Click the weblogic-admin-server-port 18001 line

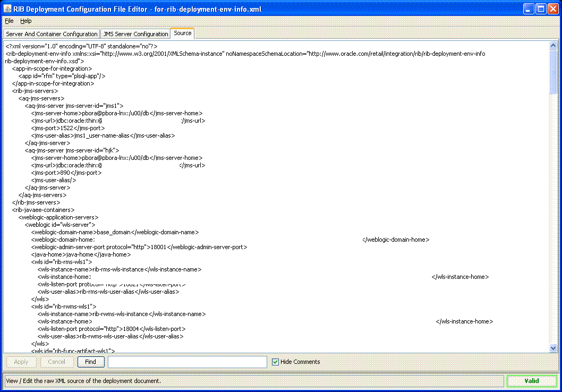139,247
